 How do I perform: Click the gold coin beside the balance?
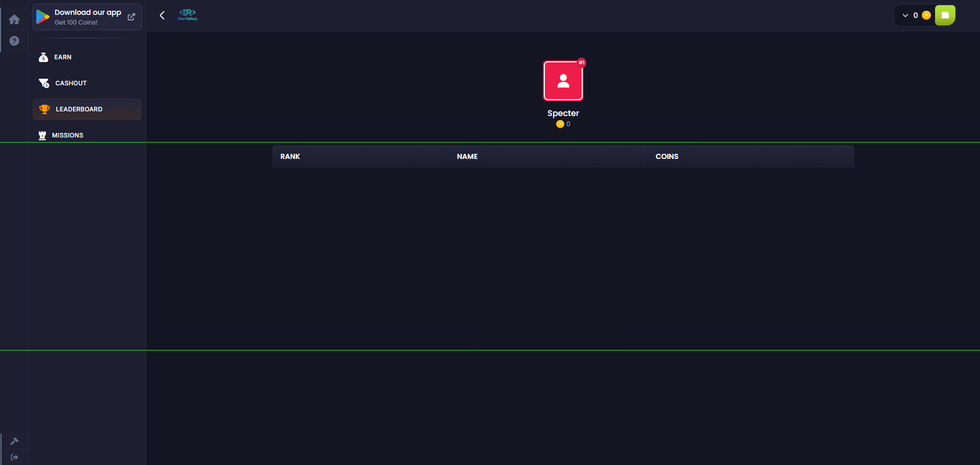(x=926, y=15)
